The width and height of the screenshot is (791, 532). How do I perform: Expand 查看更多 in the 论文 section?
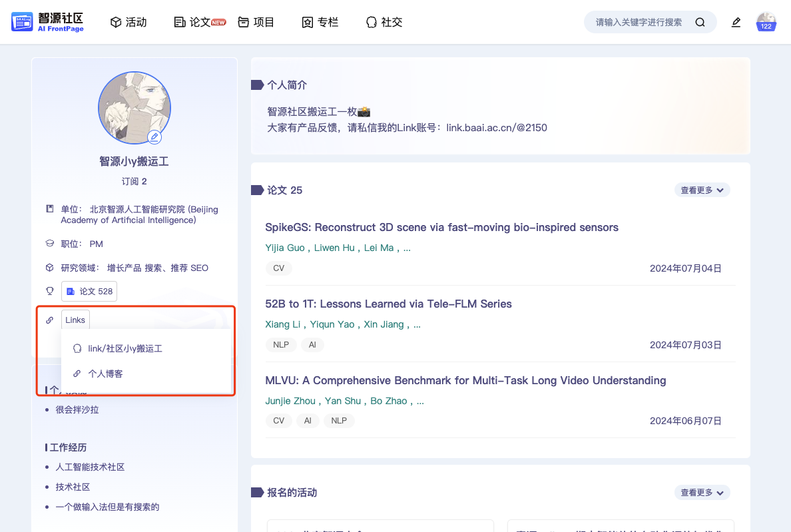702,190
